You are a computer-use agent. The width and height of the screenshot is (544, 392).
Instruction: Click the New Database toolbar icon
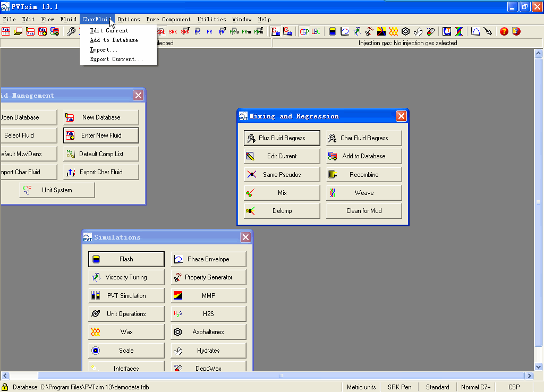pyautogui.click(x=30, y=31)
